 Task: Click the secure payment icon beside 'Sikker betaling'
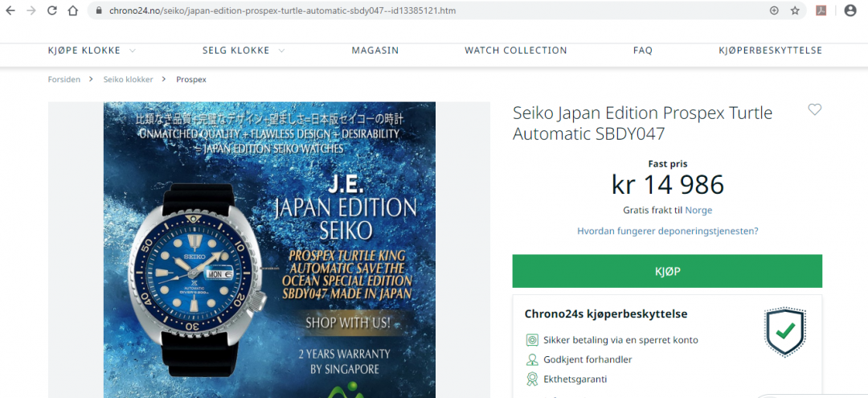tap(532, 340)
